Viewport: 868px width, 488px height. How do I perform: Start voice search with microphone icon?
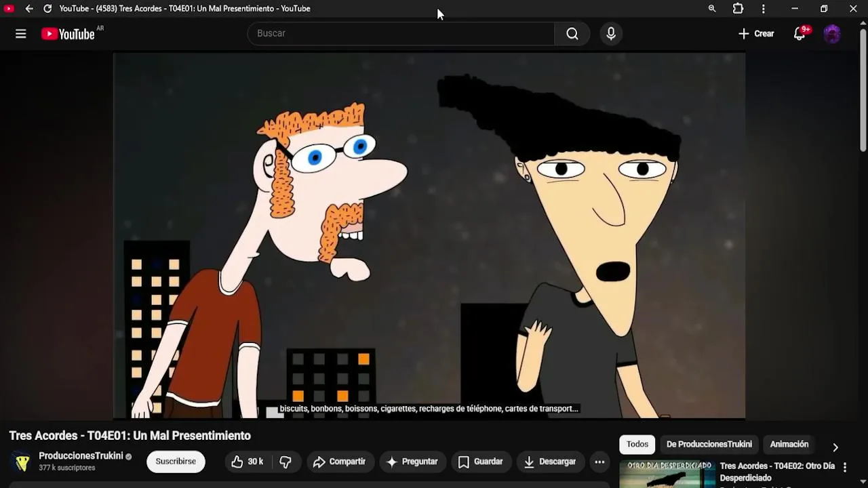click(x=611, y=34)
